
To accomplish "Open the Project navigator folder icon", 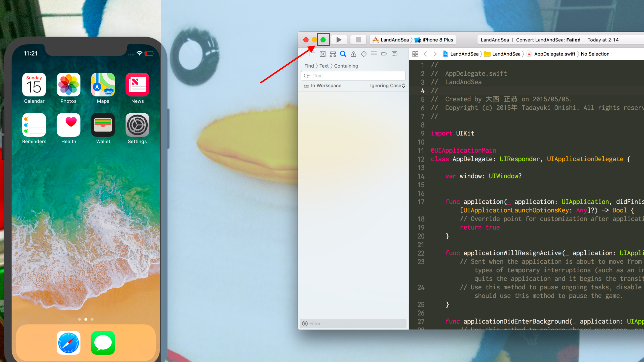I will point(312,54).
